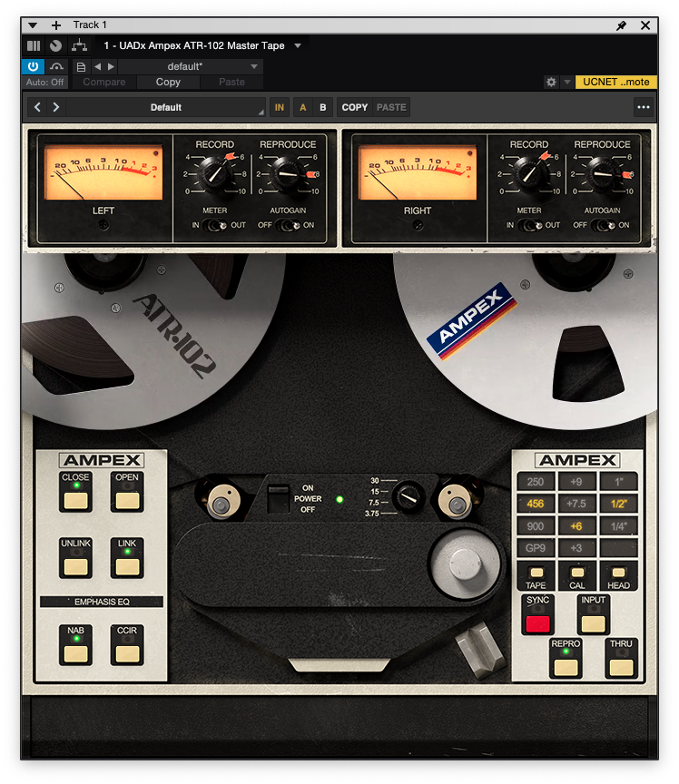Screen dimensions: 679x784
Task: Toggle the IN plugin enable button
Action: 280,107
